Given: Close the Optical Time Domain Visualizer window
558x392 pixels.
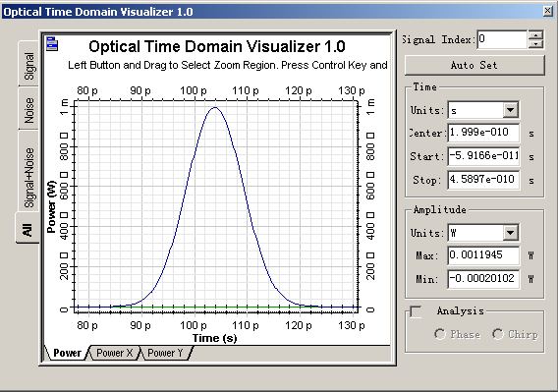Looking at the screenshot, I should tap(548, 11).
